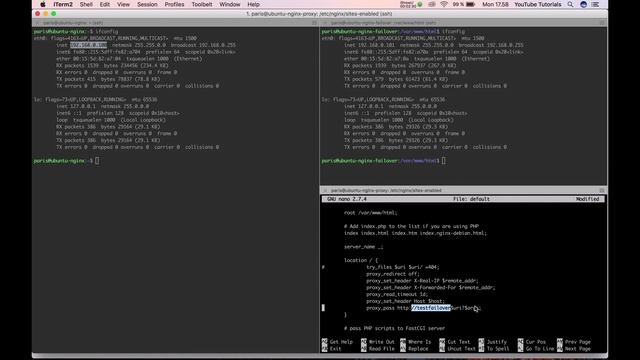
Task: Click the yellow minimize window button
Action: pyautogui.click(x=46, y=13)
